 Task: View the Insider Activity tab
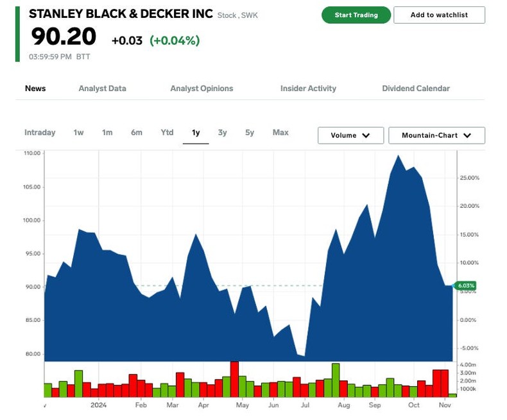[308, 88]
